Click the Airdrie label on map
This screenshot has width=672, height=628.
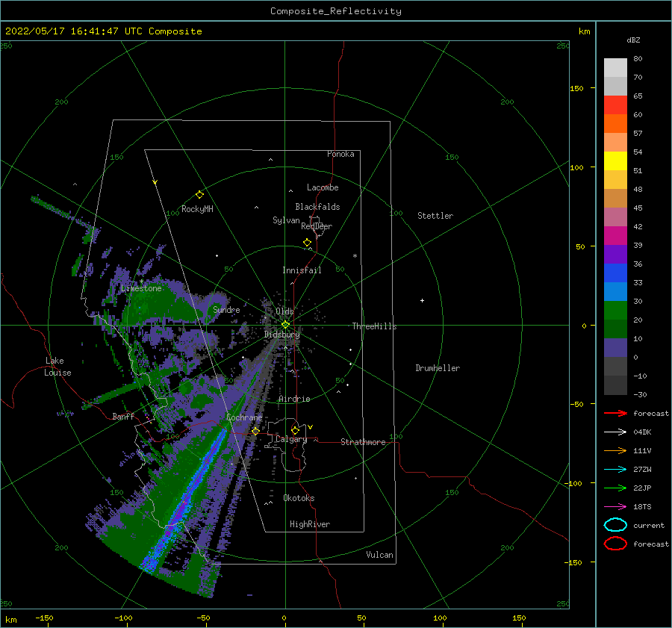click(x=294, y=399)
